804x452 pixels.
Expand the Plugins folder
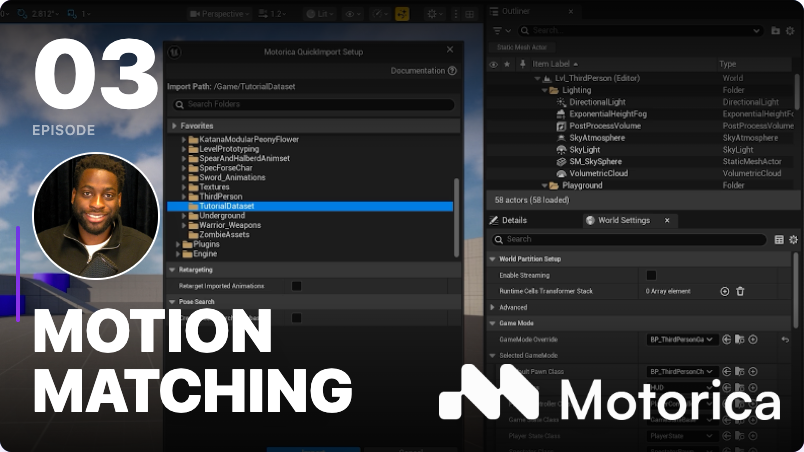[x=178, y=244]
